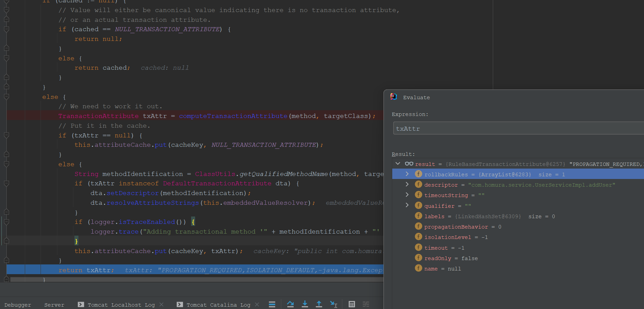Click the field icon next to timeout
The image size is (644, 309).
[418, 247]
